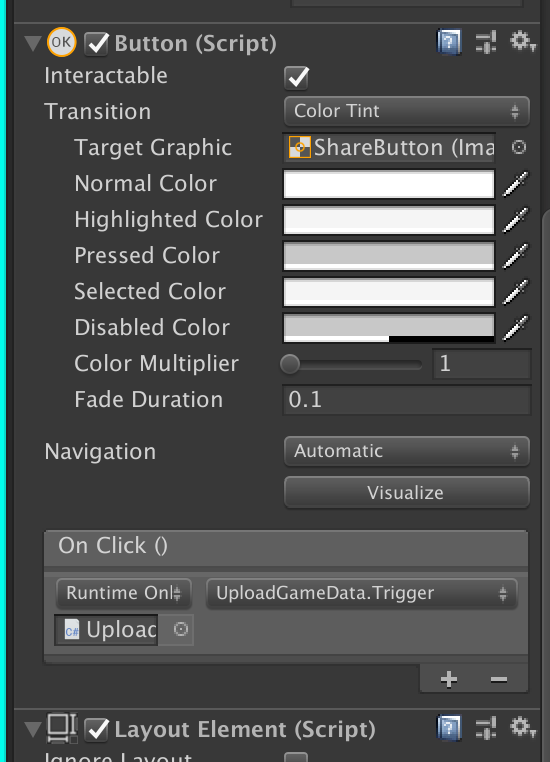Click the Fade Duration input field
The height and width of the screenshot is (762, 550).
tap(407, 400)
